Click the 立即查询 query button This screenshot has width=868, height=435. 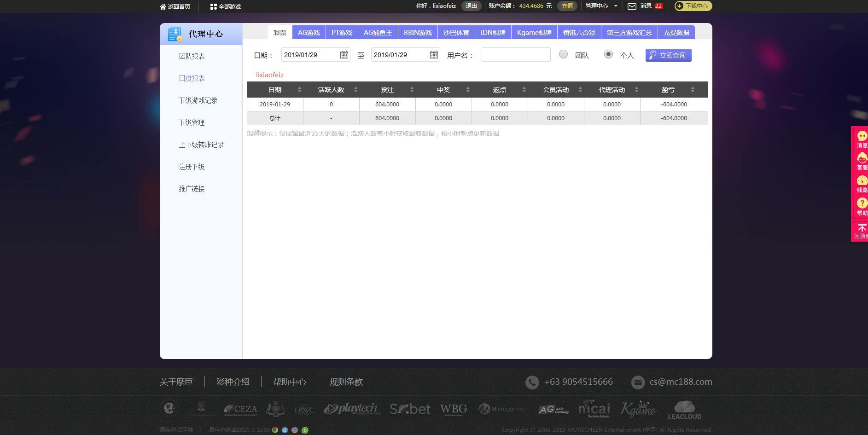[x=668, y=55]
